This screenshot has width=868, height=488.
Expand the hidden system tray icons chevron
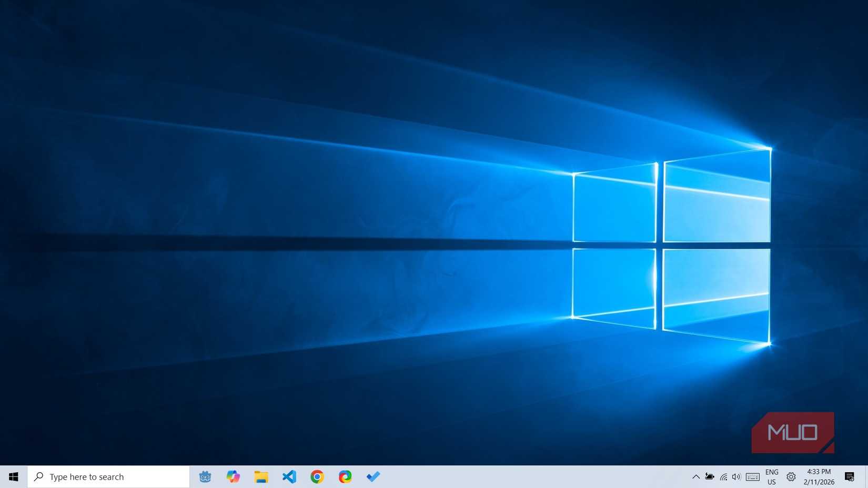point(695,476)
